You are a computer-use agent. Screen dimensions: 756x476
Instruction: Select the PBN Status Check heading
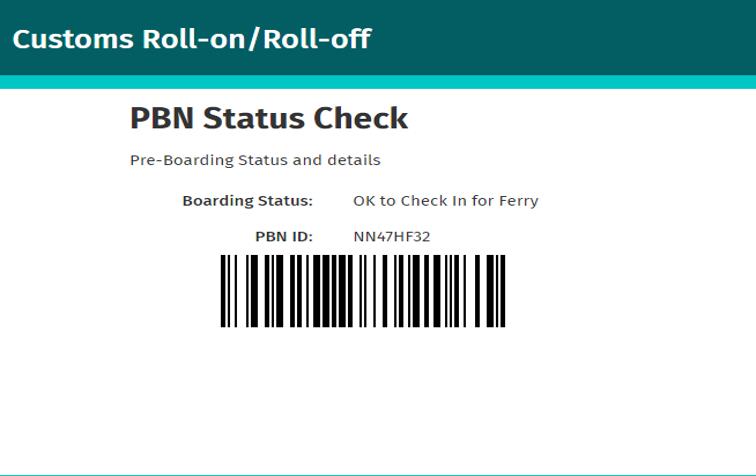(269, 118)
